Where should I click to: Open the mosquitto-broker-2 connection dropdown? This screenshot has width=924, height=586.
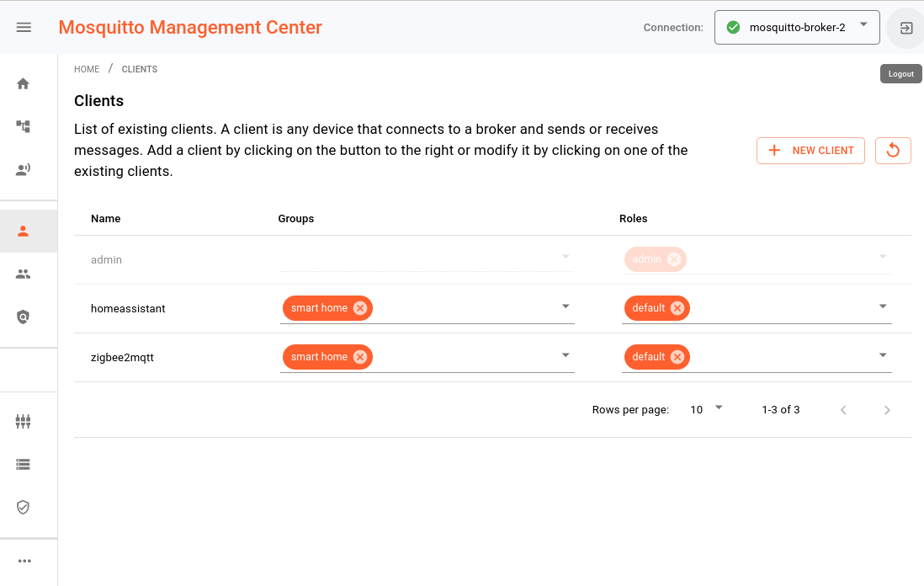click(x=796, y=27)
